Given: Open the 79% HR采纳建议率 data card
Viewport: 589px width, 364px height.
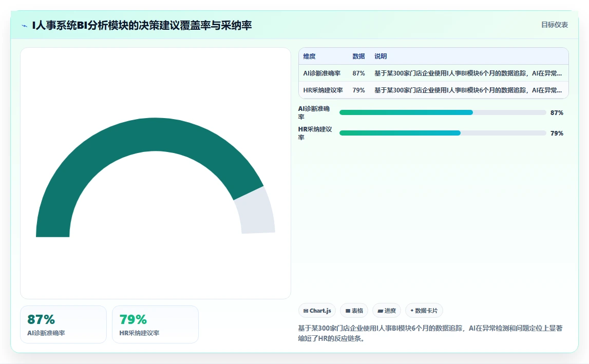Looking at the screenshot, I should 155,324.
